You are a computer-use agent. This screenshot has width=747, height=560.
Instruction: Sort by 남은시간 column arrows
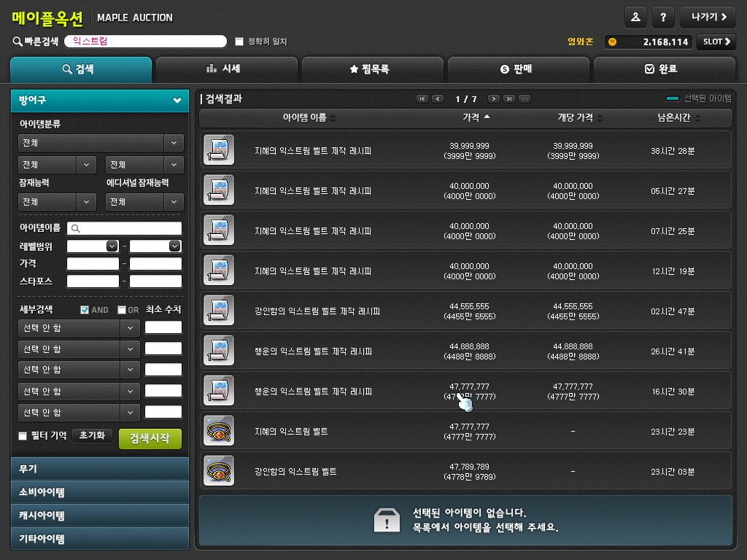click(x=697, y=118)
